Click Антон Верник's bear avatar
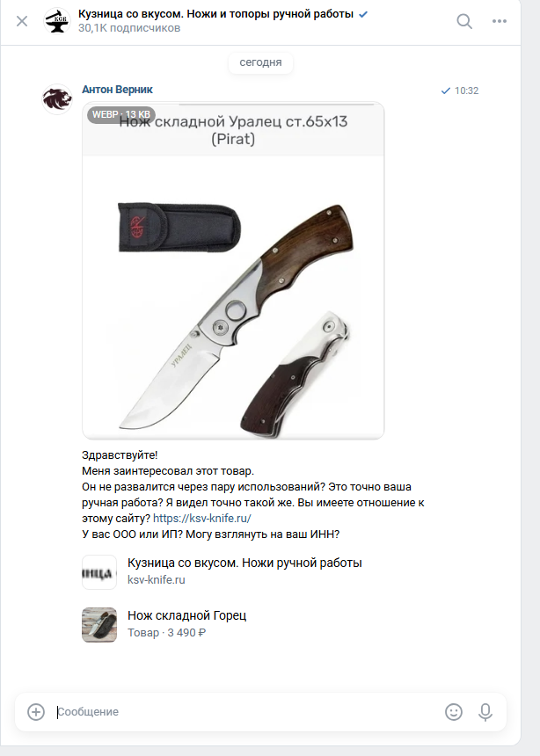 [x=57, y=99]
